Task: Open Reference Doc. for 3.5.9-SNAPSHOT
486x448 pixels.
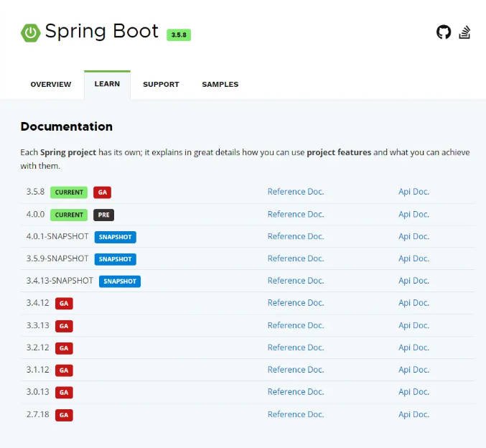Action: coord(295,258)
